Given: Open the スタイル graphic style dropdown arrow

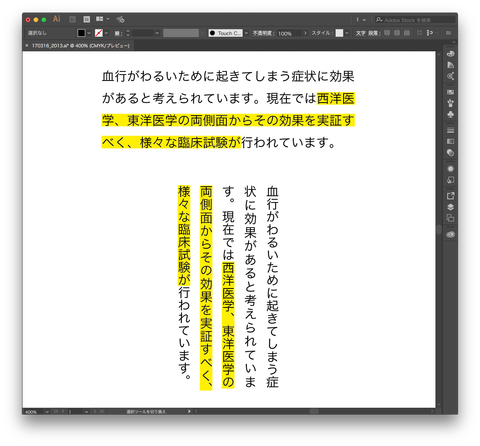Looking at the screenshot, I should click(347, 33).
